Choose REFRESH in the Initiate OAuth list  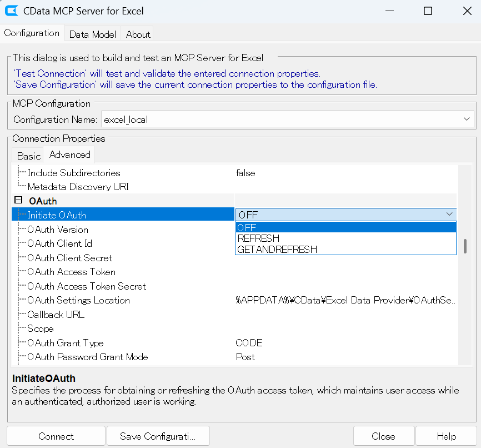345,238
